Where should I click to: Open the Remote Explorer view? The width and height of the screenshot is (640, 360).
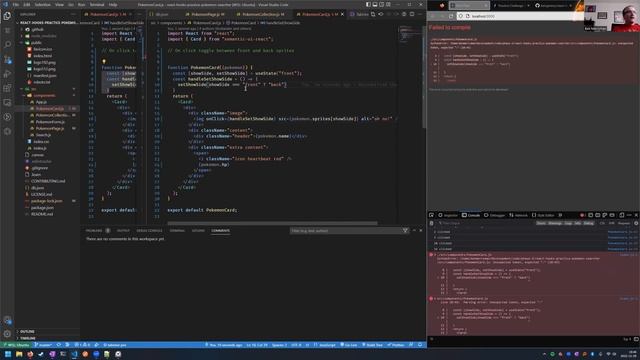[x=7, y=102]
